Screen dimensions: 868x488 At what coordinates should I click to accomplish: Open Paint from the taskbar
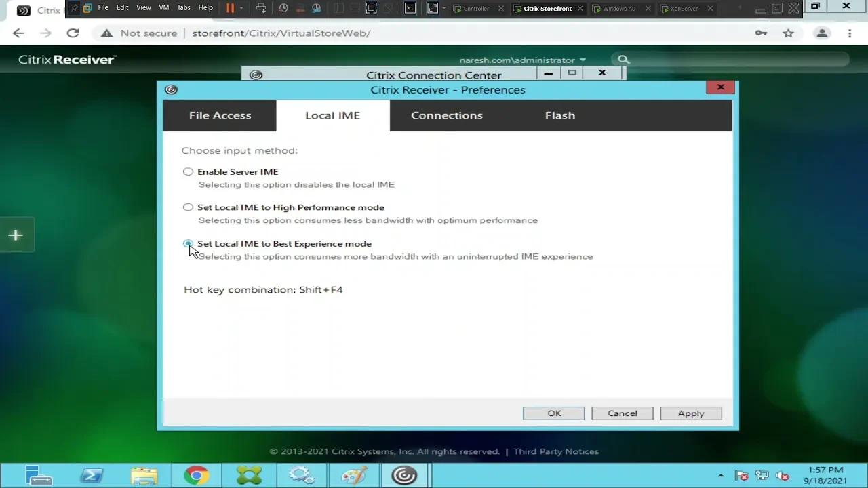point(353,475)
